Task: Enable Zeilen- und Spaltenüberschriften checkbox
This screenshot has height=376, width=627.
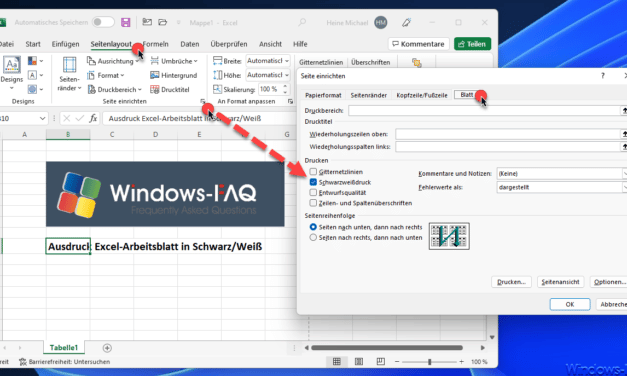Action: pos(313,203)
